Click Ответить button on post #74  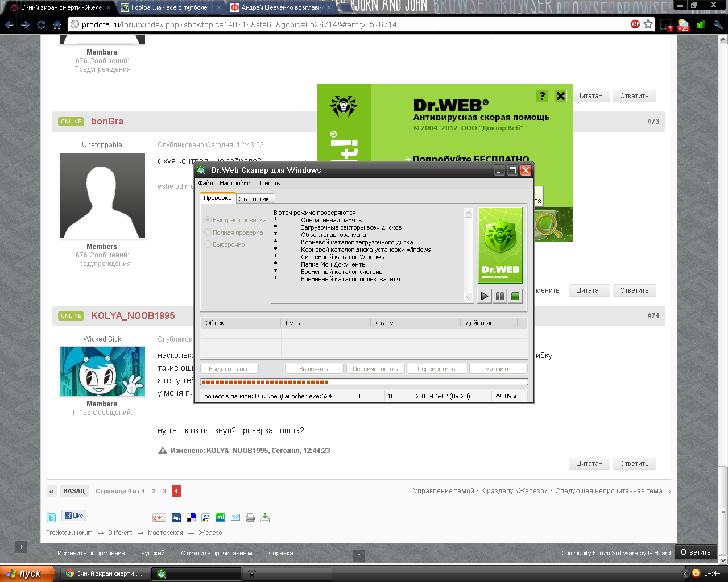point(634,464)
